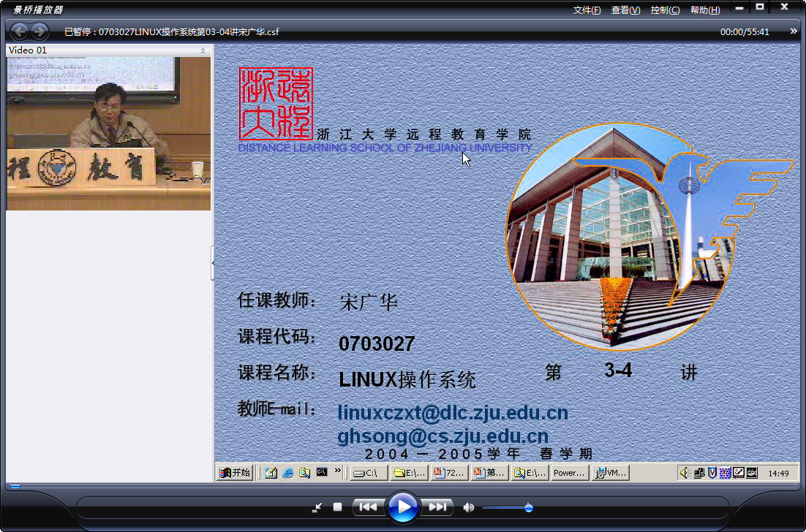Click the C:\ taskbar button in the slide
This screenshot has height=532, width=806.
[369, 473]
